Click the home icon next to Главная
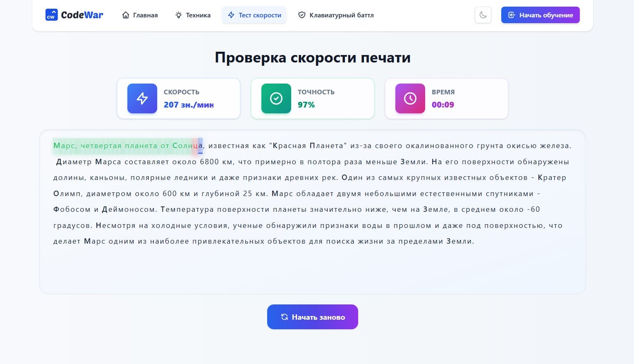This screenshot has height=364, width=634. (x=125, y=14)
